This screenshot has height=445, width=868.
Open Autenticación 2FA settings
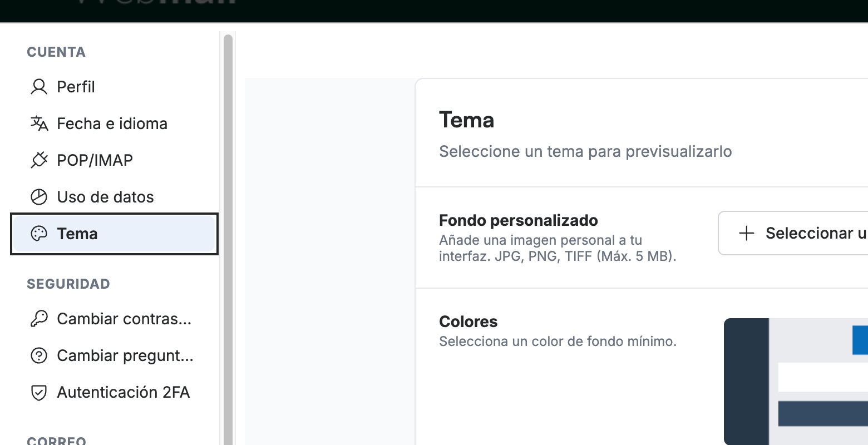point(114,392)
